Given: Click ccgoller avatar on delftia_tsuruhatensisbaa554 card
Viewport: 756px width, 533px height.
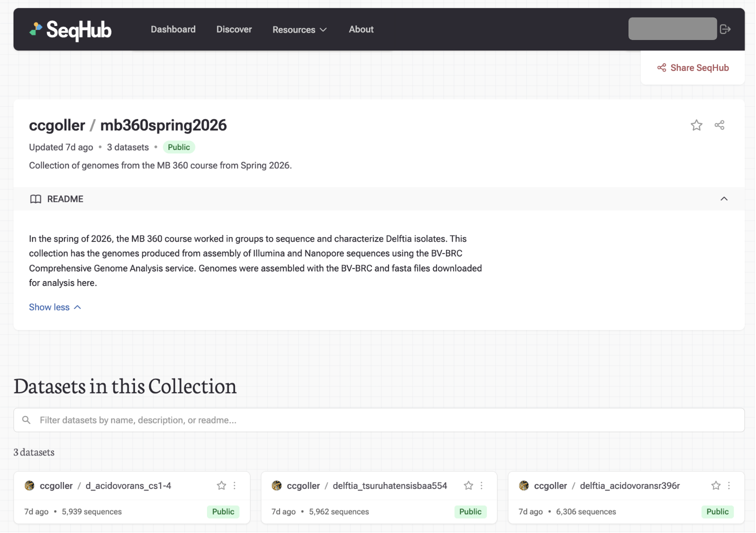Looking at the screenshot, I should click(276, 485).
